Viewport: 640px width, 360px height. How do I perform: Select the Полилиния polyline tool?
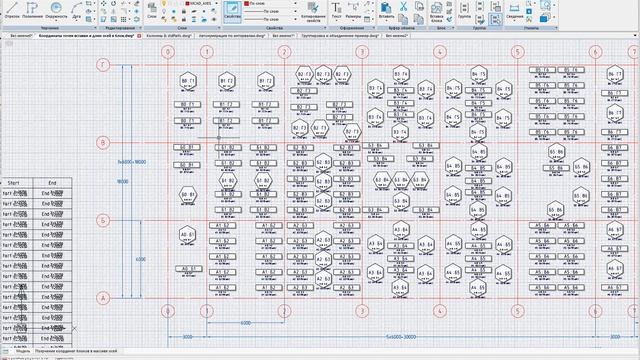[32, 10]
